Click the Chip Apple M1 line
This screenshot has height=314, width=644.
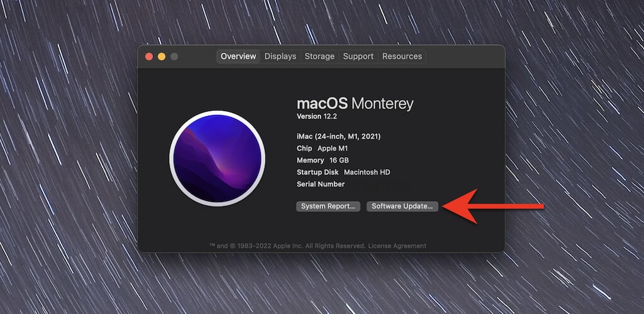(322, 148)
